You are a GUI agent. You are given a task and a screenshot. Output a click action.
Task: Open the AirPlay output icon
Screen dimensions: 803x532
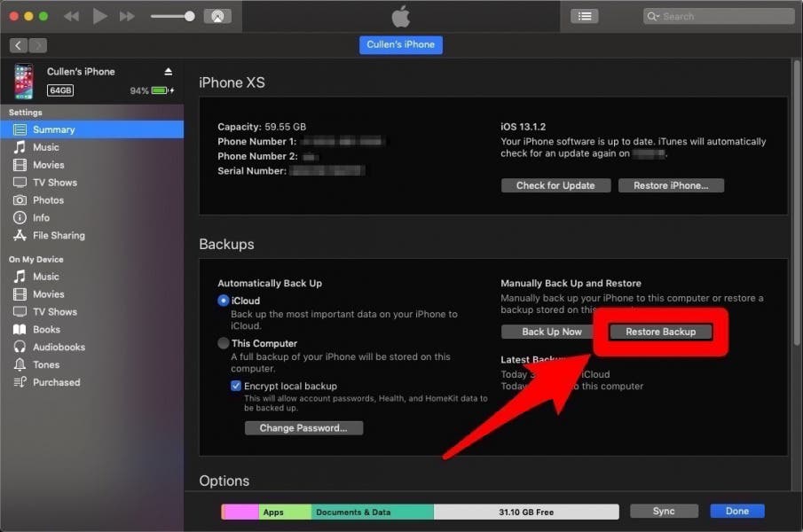click(217, 16)
